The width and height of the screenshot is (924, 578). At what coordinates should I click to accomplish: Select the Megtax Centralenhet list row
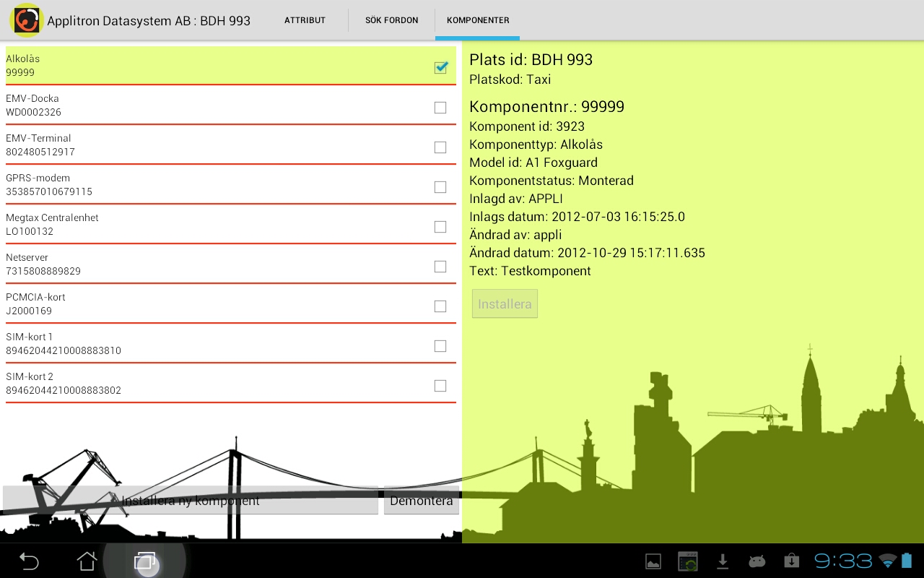217,225
